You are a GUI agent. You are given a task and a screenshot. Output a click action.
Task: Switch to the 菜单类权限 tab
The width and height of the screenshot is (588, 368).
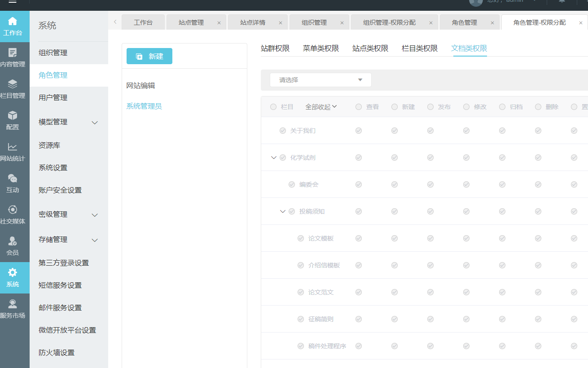click(320, 48)
